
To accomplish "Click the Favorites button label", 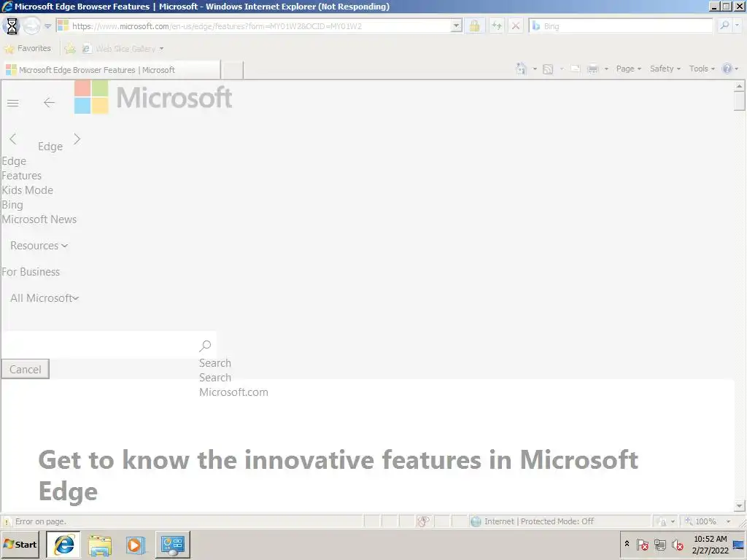I will tap(34, 48).
